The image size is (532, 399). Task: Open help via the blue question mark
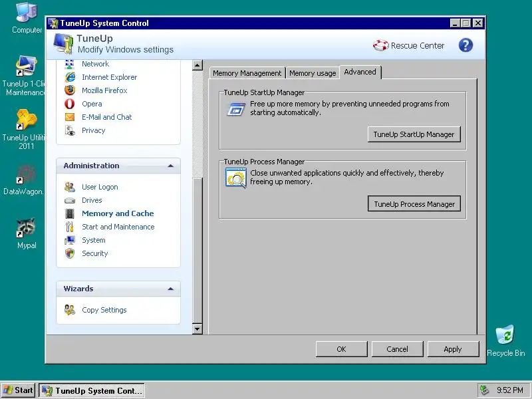tap(465, 45)
